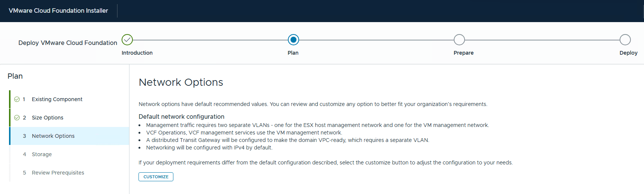Viewport: 644px width, 194px height.
Task: Click the Deploy step circle indicator
Action: point(625,40)
